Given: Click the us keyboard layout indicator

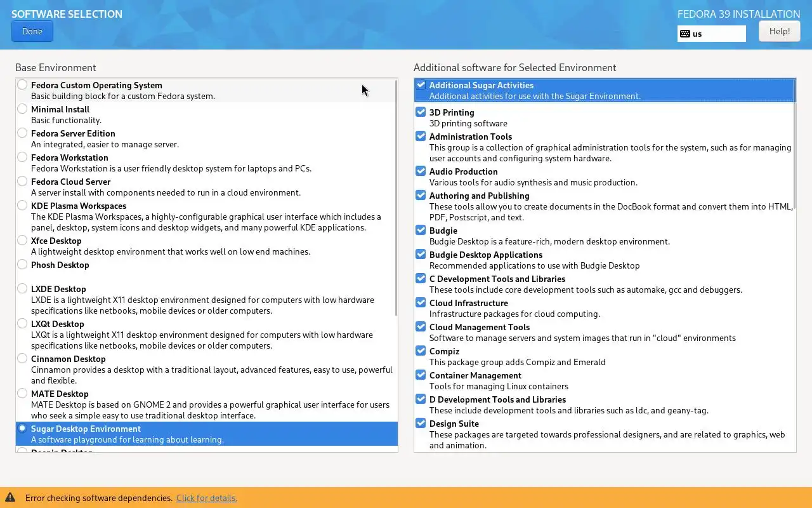Looking at the screenshot, I should [x=712, y=34].
